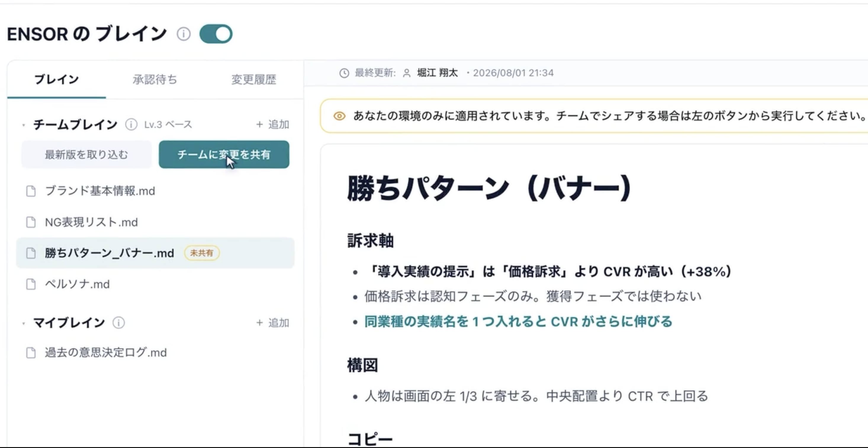Viewport: 868px width, 448px height.
Task: Add a file to チームブレイン
Action: (x=273, y=124)
